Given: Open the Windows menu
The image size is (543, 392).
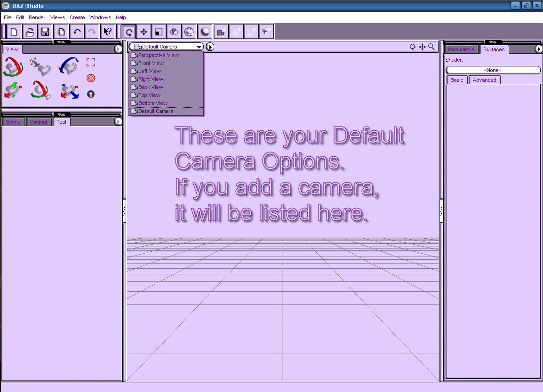Looking at the screenshot, I should (100, 18).
